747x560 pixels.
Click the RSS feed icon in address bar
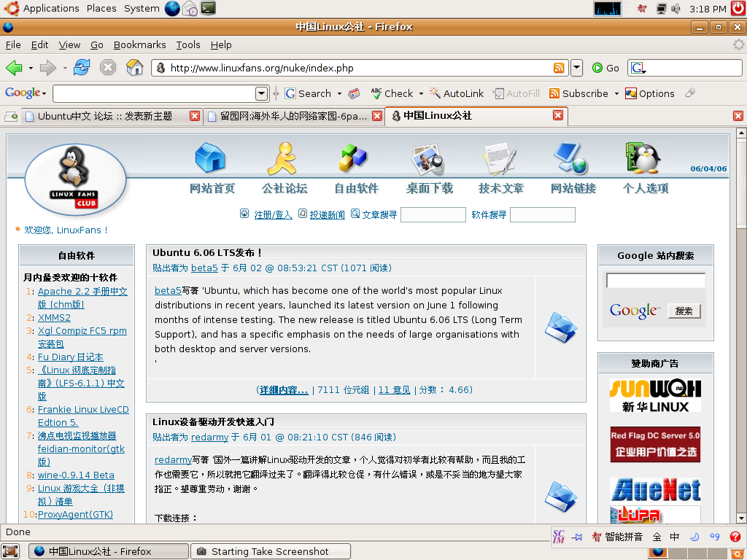click(x=559, y=68)
